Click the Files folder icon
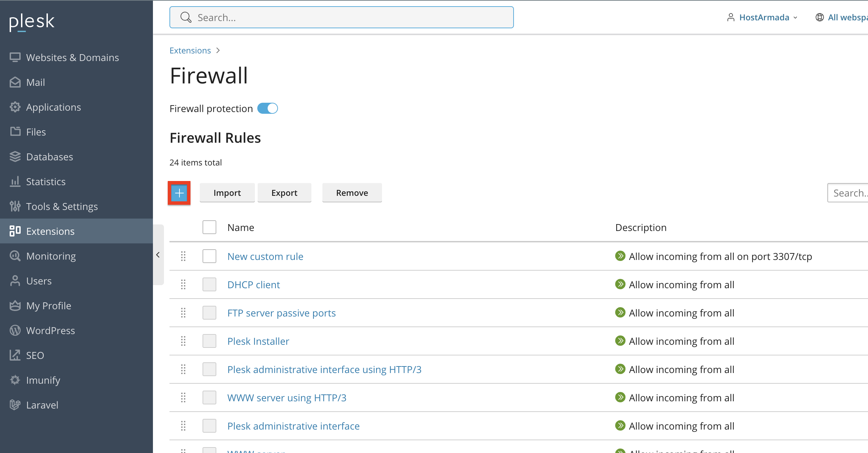The image size is (868, 453). click(15, 132)
